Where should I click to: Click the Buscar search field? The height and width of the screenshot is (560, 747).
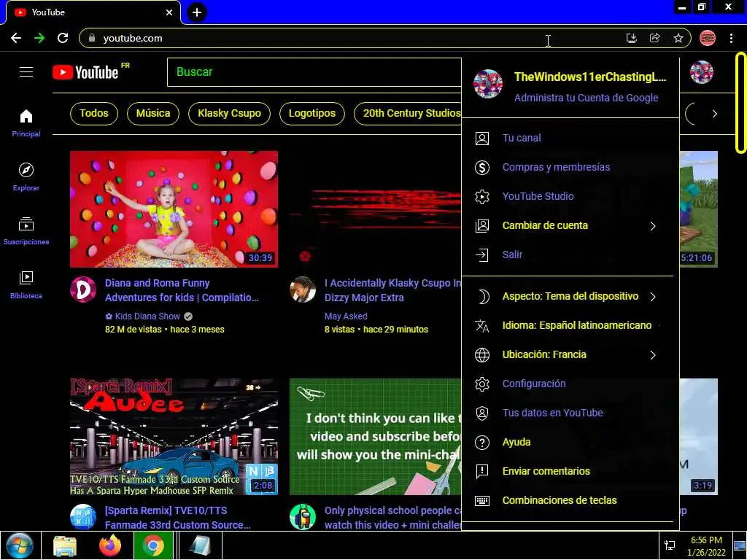[314, 72]
